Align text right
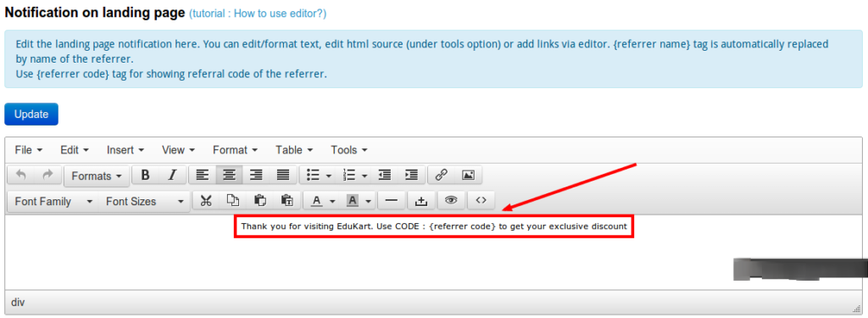Viewport: 868px width, 318px height. click(256, 175)
